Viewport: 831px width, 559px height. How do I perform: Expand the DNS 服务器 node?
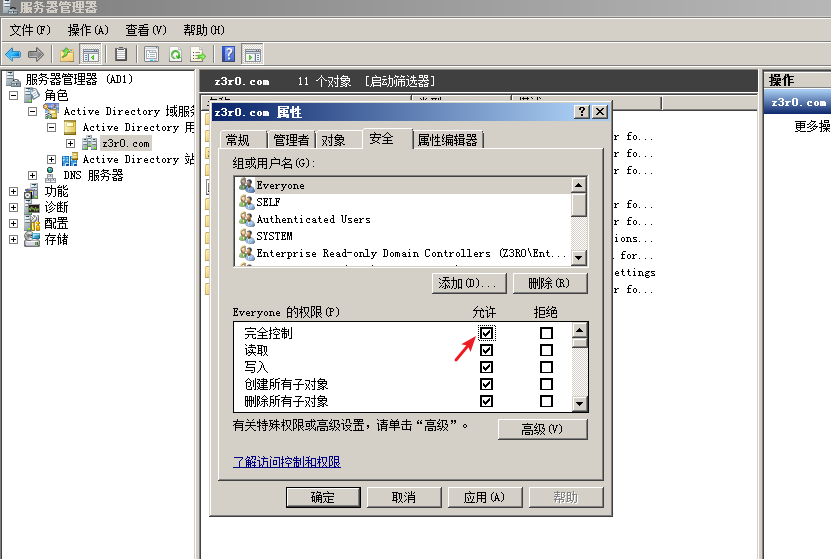(x=32, y=175)
